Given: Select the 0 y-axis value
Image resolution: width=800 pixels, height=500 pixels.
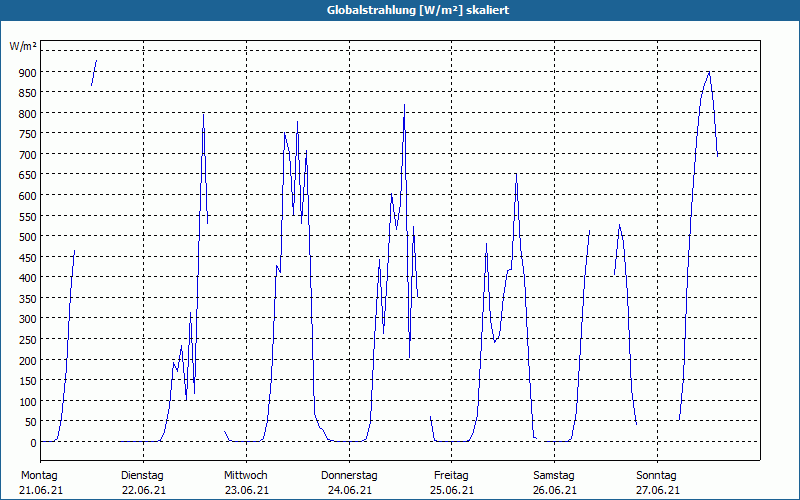Looking at the screenshot, I should (34, 443).
